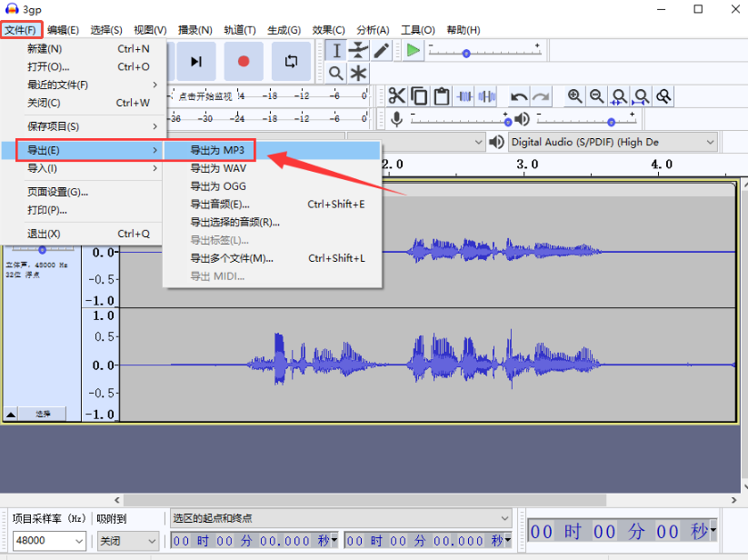Open the 吸附到 关闭 dropdown
Screen dimensions: 748x560
coord(127,541)
